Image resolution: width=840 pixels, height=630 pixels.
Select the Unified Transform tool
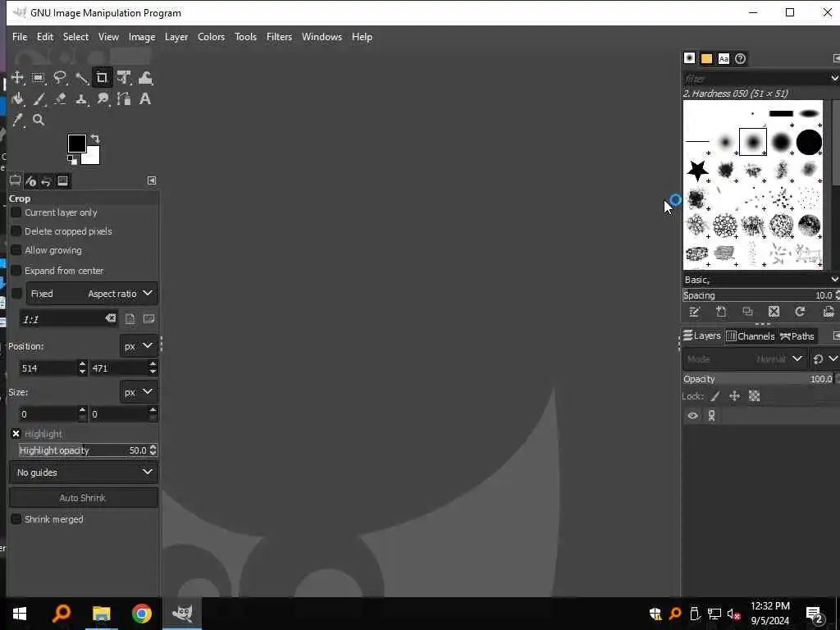124,78
